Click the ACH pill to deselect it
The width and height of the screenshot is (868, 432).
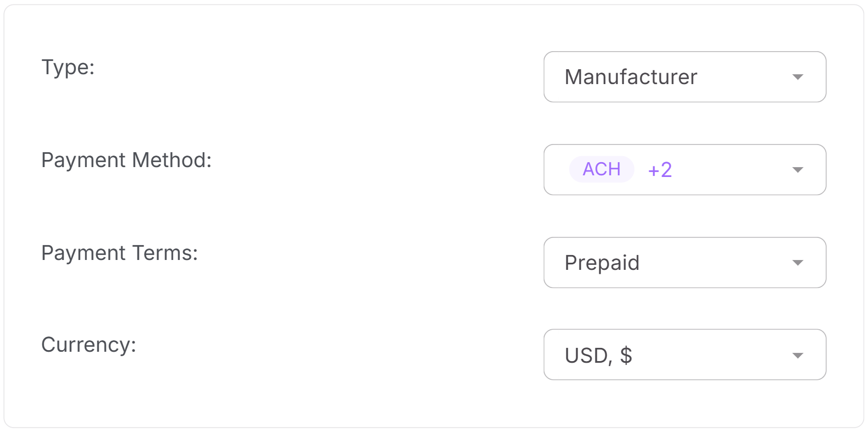click(601, 169)
